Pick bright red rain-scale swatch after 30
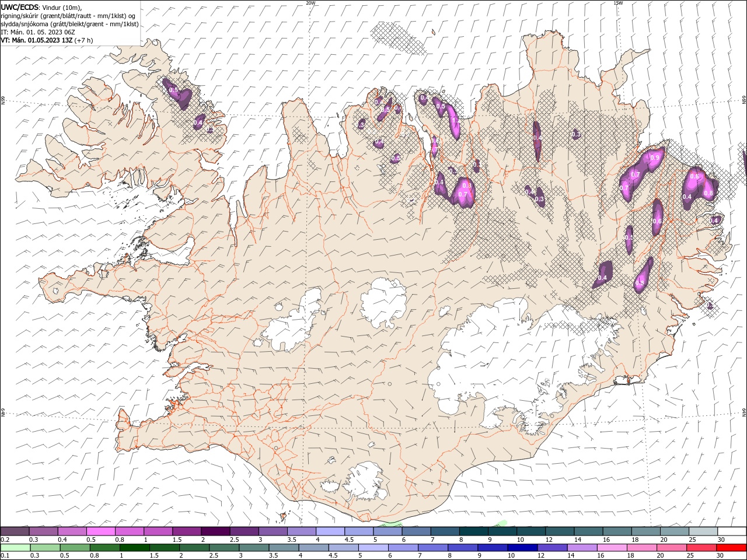 (732, 547)
